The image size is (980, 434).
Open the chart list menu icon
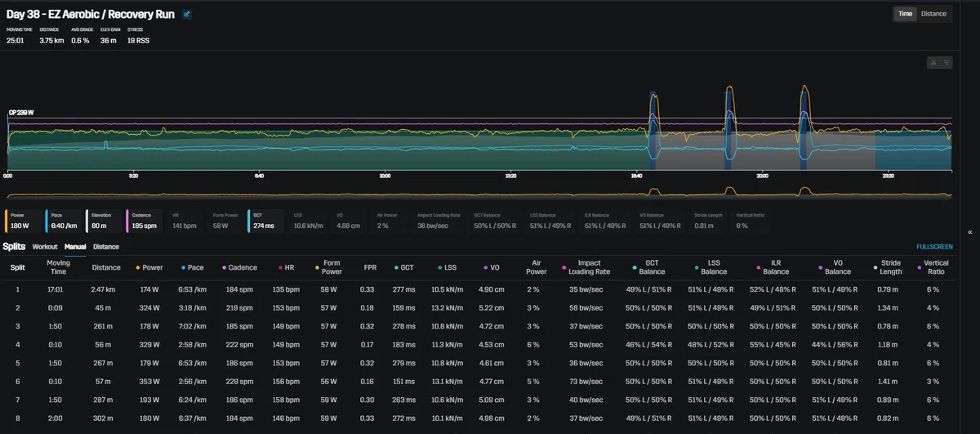point(946,62)
